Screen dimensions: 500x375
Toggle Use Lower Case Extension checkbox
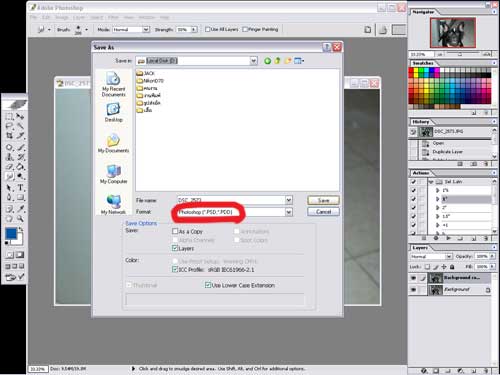click(x=208, y=285)
